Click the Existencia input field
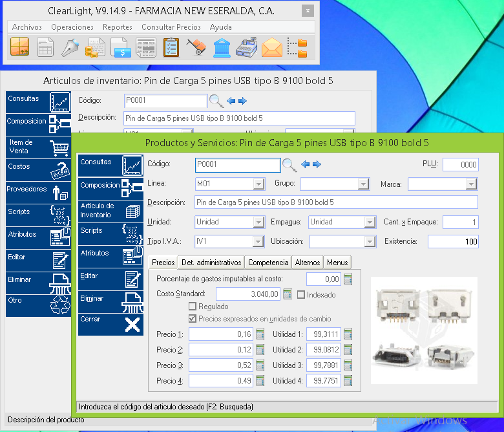 452,242
